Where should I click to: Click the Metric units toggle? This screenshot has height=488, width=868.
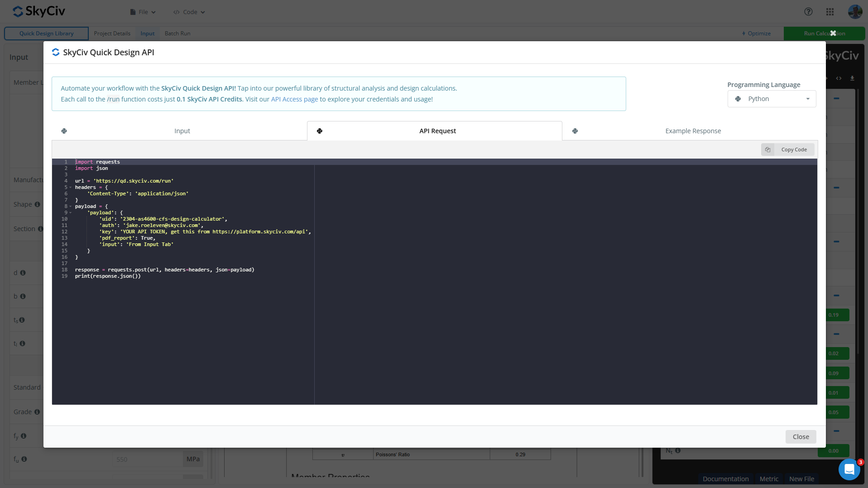click(x=769, y=479)
